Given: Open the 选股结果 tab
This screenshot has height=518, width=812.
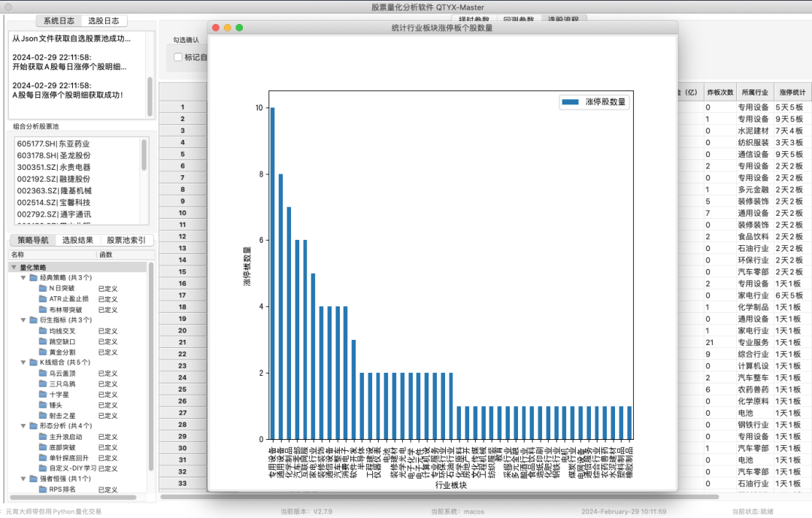Looking at the screenshot, I should tap(77, 240).
